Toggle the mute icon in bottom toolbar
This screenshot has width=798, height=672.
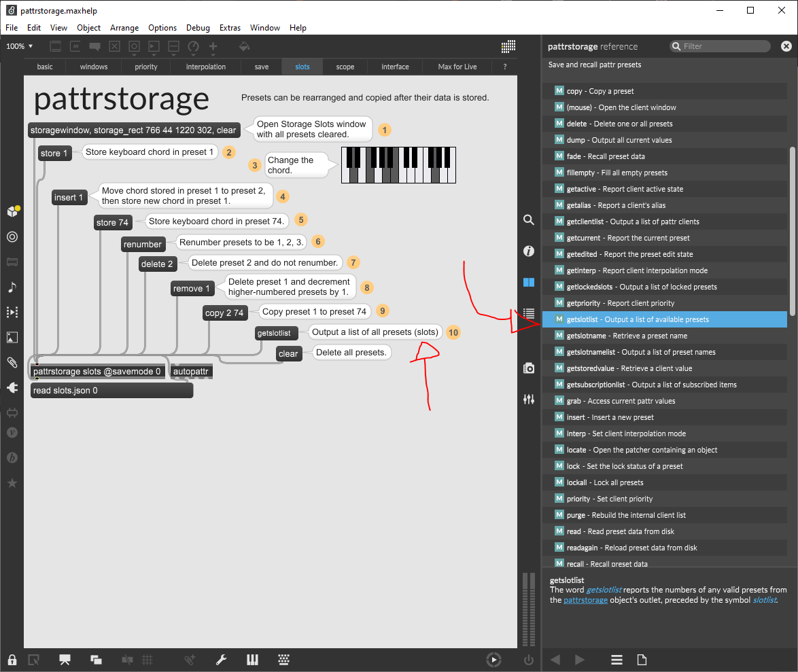127,660
